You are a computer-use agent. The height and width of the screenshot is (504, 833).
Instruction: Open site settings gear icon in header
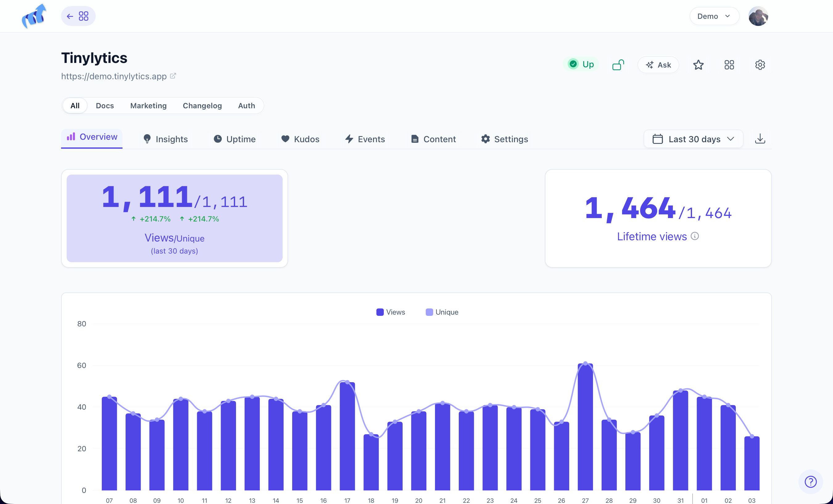[760, 65]
